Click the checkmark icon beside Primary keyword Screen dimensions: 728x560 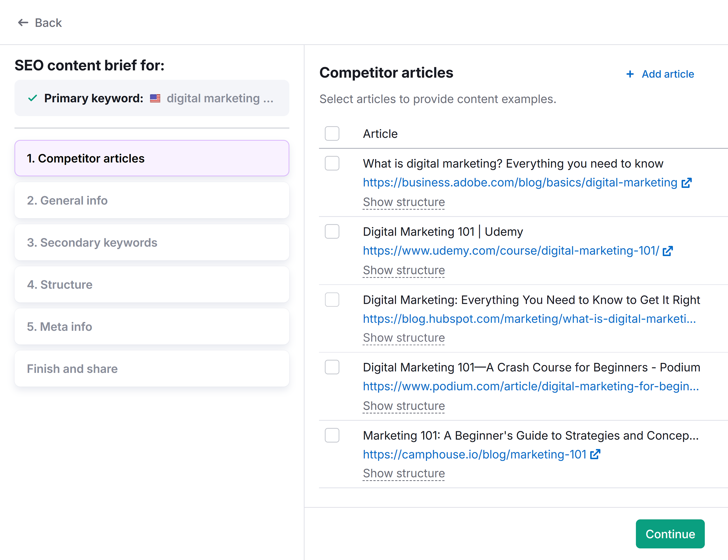coord(32,98)
